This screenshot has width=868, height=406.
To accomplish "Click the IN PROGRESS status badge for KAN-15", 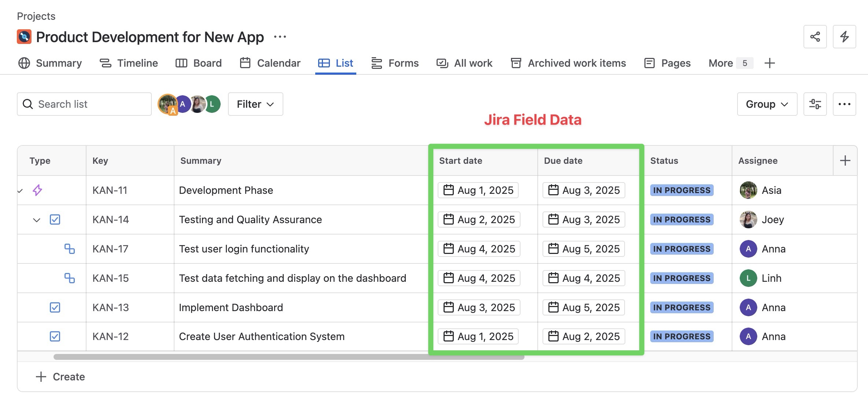I will coord(681,278).
